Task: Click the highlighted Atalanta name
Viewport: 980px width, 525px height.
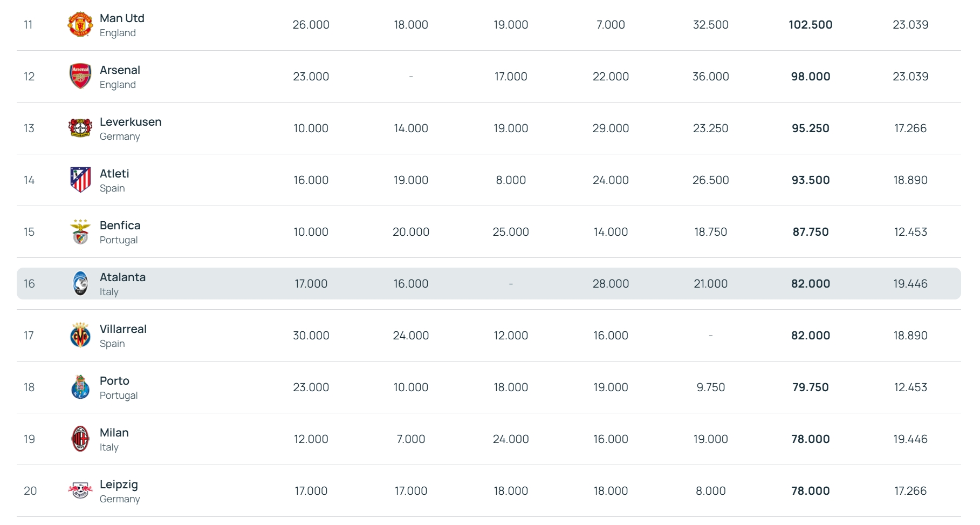Action: 122,277
